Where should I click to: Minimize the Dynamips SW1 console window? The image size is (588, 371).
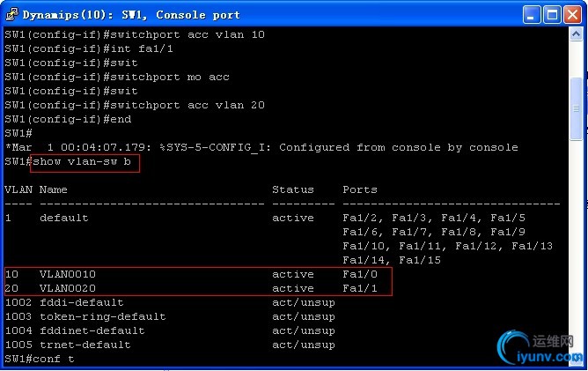532,15
